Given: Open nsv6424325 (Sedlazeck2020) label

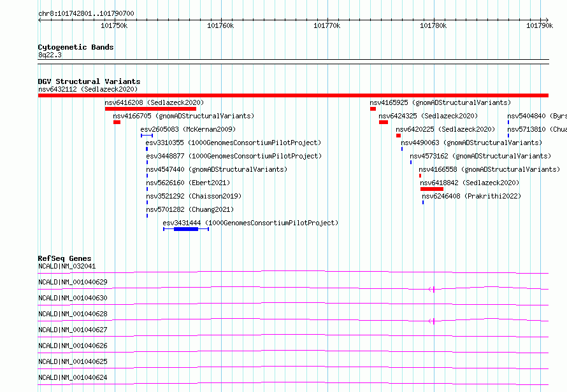Looking at the screenshot, I should tap(428, 116).
